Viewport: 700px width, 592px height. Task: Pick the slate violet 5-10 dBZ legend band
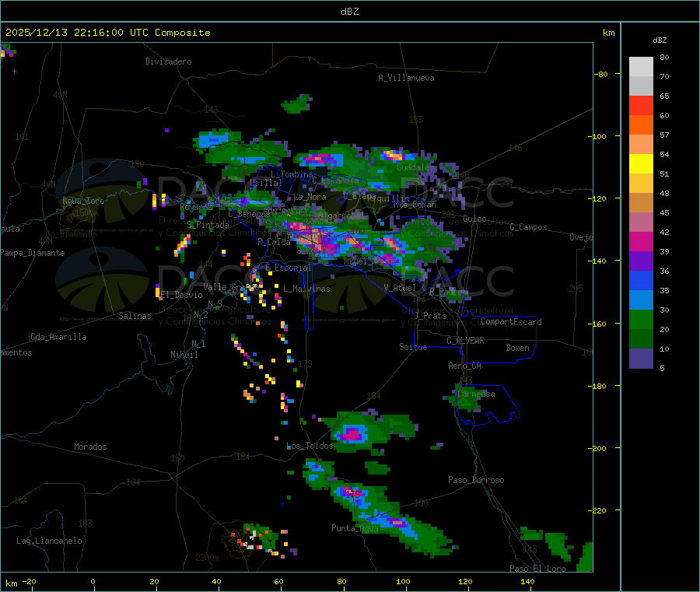coord(641,359)
